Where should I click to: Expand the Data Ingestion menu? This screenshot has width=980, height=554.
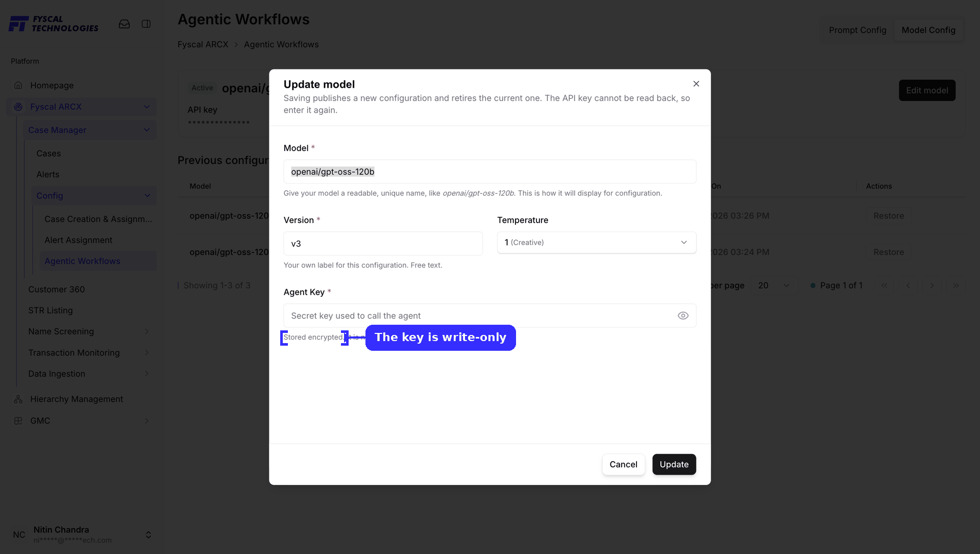click(x=147, y=374)
